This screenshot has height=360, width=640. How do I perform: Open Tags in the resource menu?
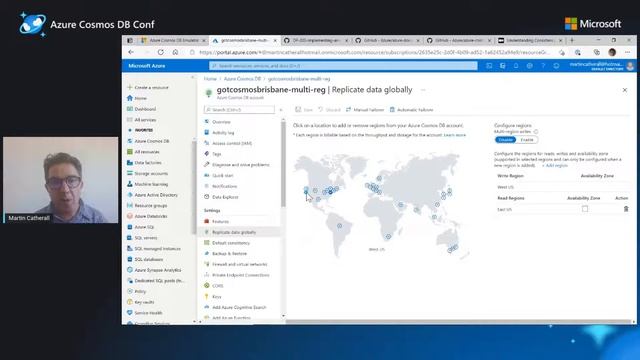click(x=213, y=154)
